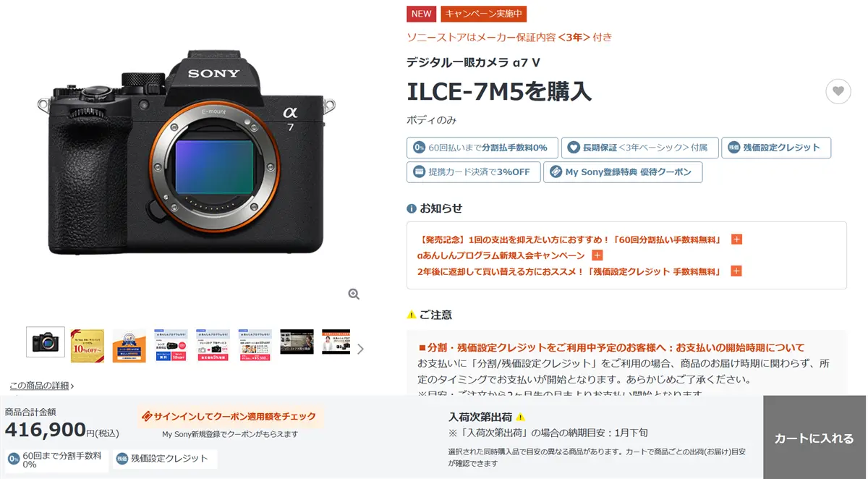This screenshot has height=479, width=868.
Task: Click the キャンペーン実施中 tag
Action: 484,14
